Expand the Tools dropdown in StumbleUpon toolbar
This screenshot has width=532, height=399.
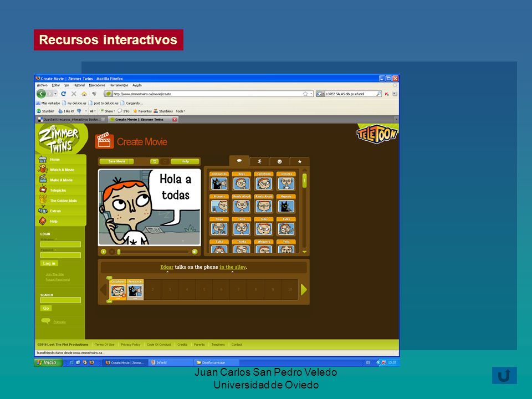click(180, 111)
